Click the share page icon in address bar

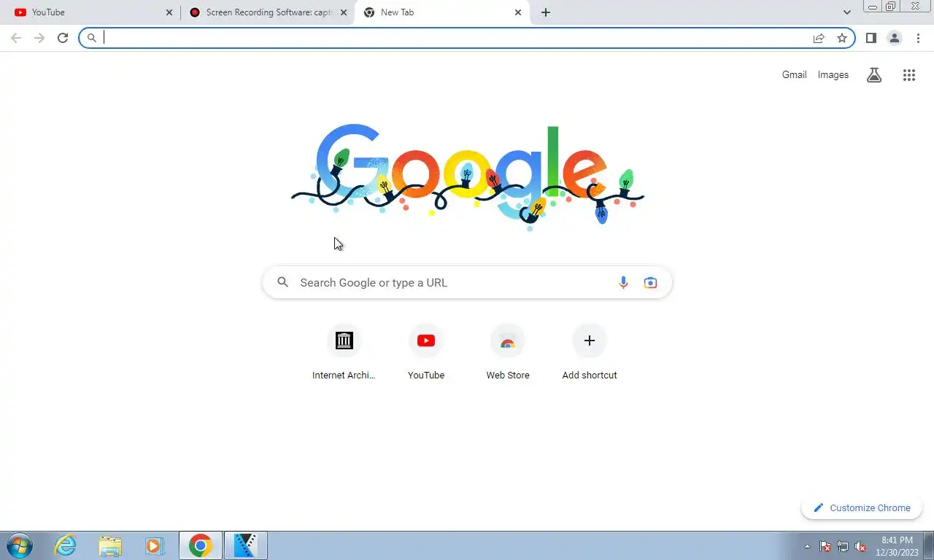(x=819, y=38)
